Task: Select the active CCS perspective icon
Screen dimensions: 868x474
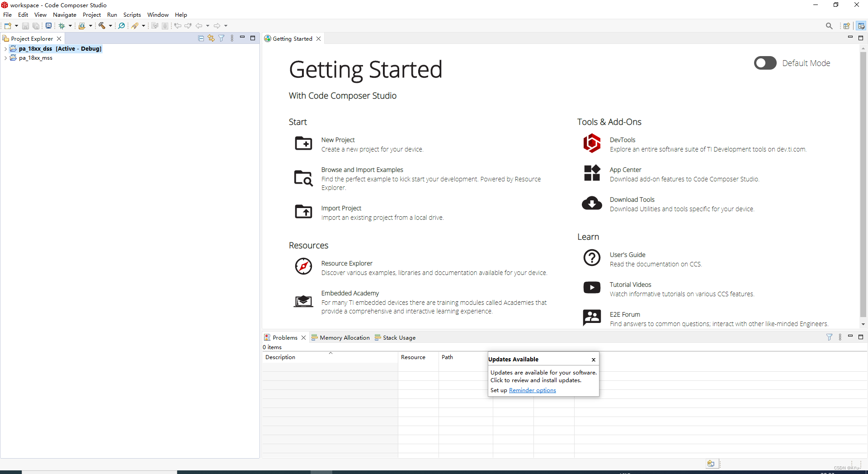Action: [861, 26]
